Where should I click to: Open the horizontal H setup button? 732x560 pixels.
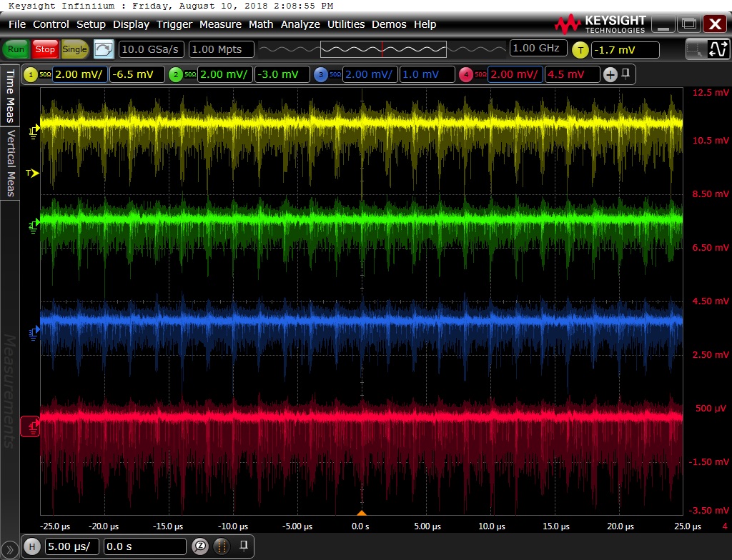coord(31,547)
